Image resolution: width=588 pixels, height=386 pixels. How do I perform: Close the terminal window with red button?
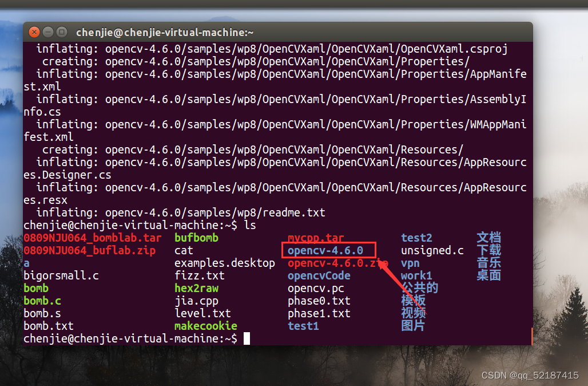click(34, 32)
